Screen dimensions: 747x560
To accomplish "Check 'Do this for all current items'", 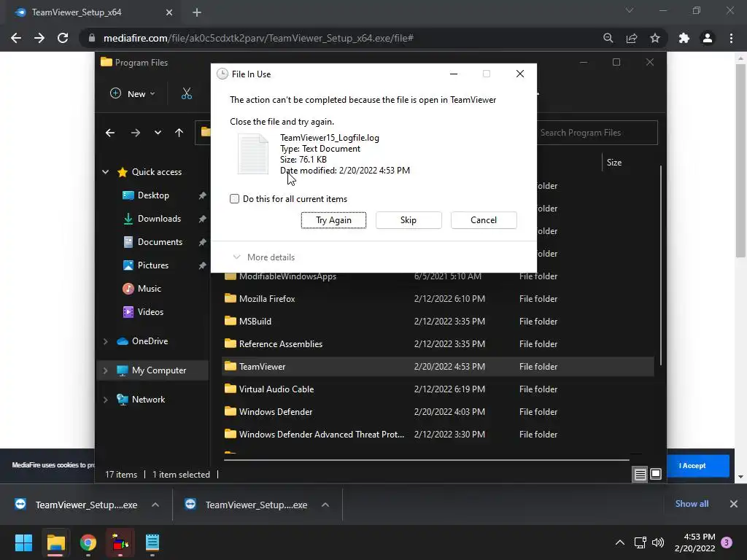I will (234, 198).
